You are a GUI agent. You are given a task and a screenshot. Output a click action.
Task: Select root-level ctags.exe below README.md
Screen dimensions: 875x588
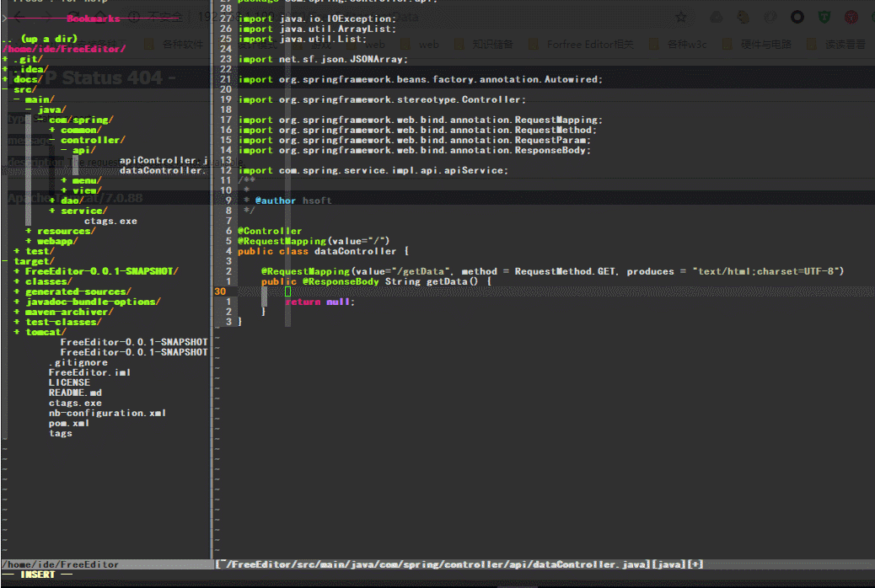(x=75, y=403)
